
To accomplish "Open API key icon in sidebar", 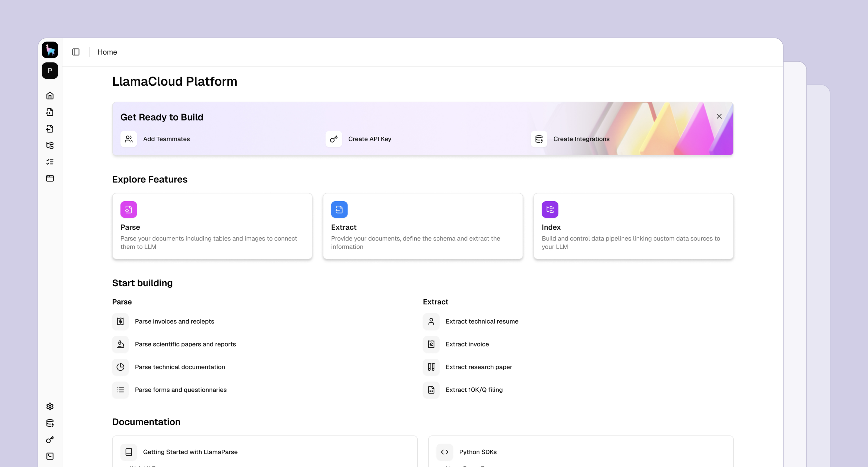I will (x=50, y=439).
